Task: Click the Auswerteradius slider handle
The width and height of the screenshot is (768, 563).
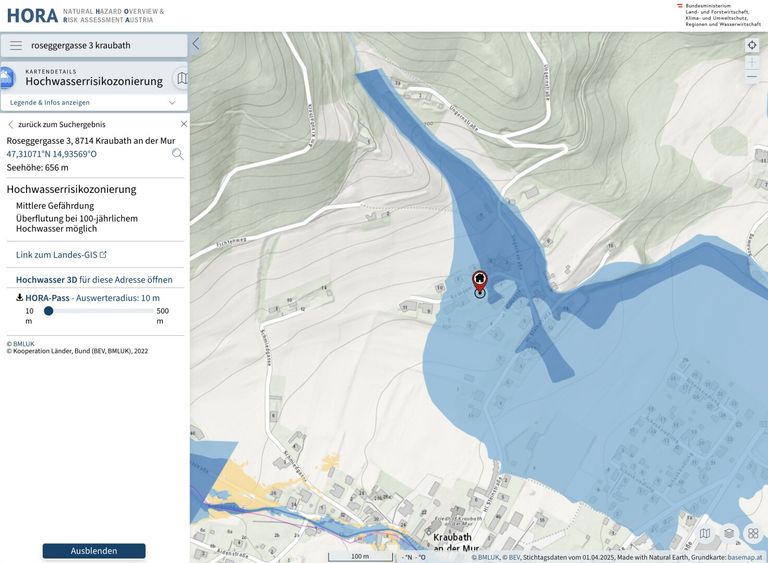Action: [x=48, y=311]
